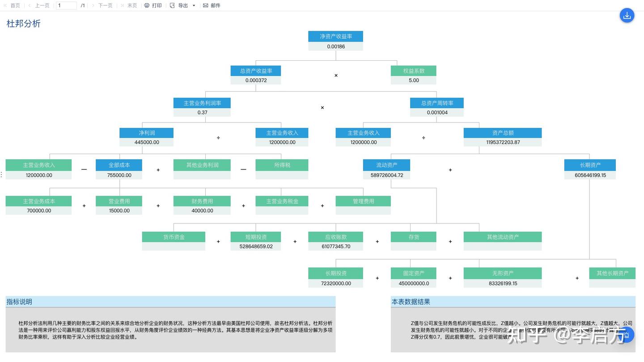Click the 流动资产 node
644x362 pixels.
[x=386, y=165]
